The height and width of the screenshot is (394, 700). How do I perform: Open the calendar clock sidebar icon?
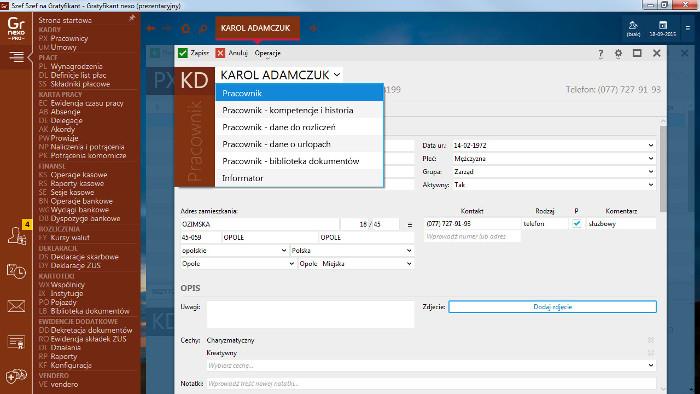point(17,271)
